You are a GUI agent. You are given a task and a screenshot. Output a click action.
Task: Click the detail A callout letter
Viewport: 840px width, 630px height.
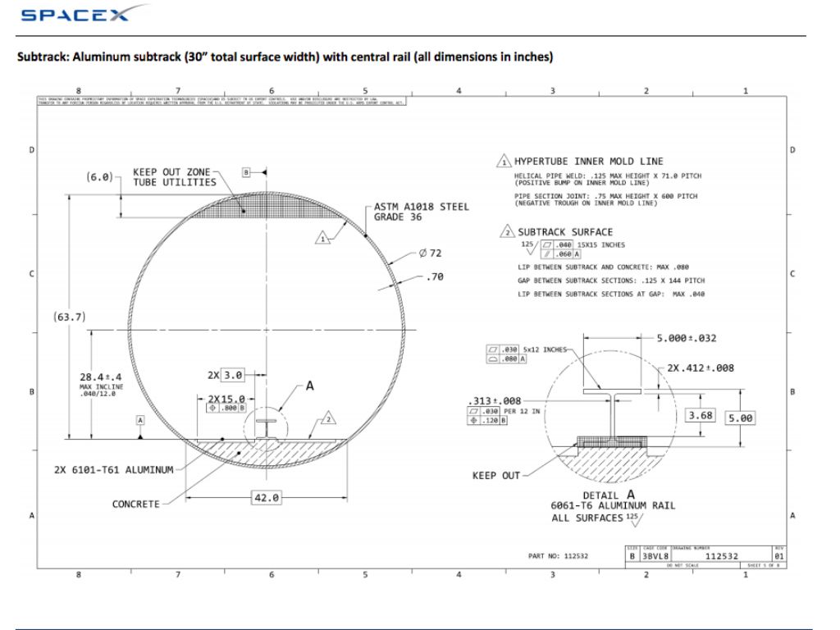coord(309,386)
